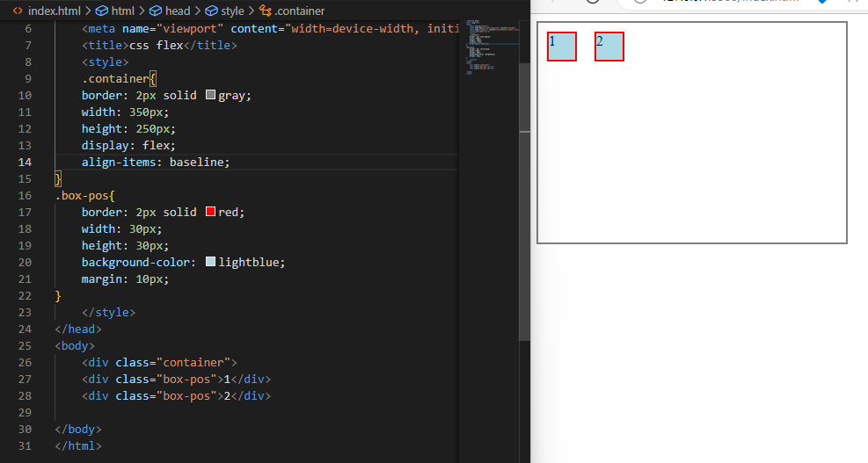Click the blue box labeled 2 in browser
Screen dimensions: 868x463
609,47
